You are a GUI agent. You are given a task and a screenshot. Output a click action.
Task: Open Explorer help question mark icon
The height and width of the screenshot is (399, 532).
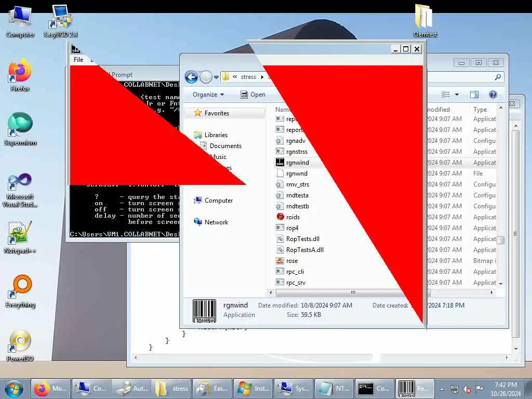[493, 95]
